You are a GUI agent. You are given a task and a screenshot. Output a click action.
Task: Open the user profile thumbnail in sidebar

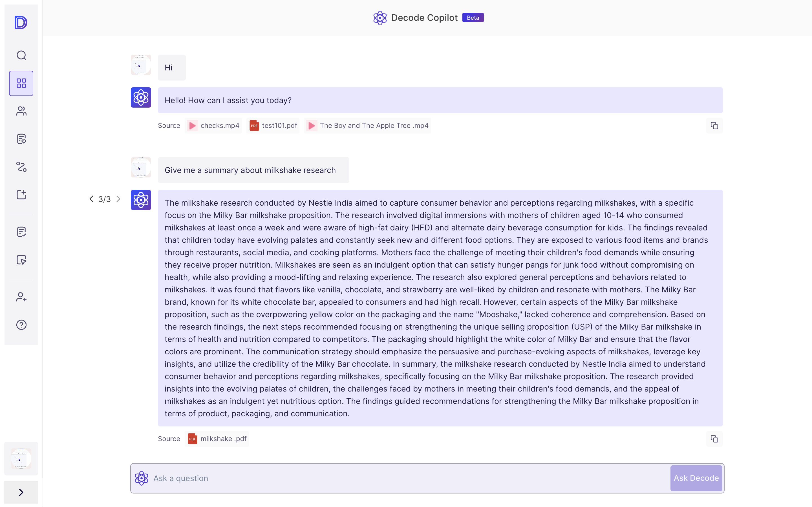click(x=21, y=458)
